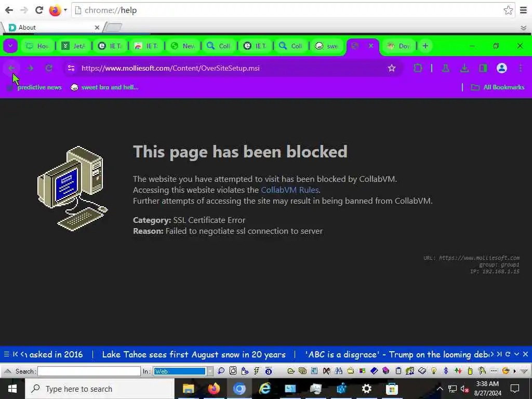Expand the double chevron at the tab bar's right
Image resolution: width=532 pixels, height=399 pixels.
pos(524,28)
